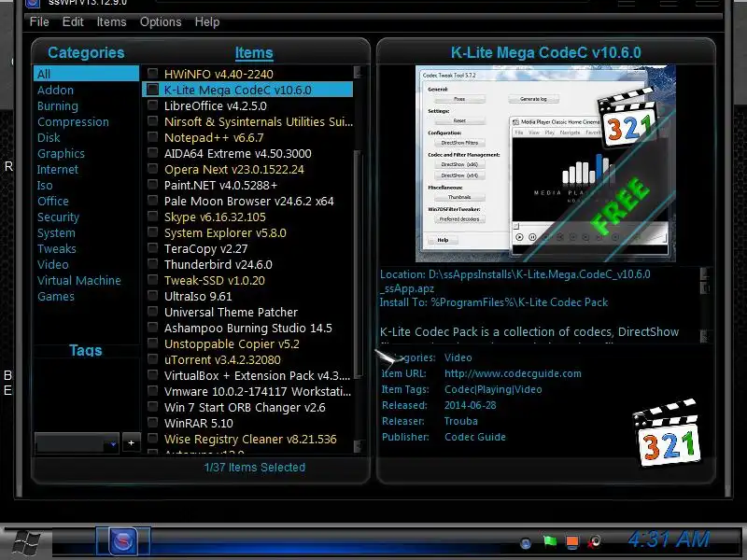Screen dimensions: 747x560
Task: Select System Explorer v5.8.0 item
Action: (x=225, y=232)
